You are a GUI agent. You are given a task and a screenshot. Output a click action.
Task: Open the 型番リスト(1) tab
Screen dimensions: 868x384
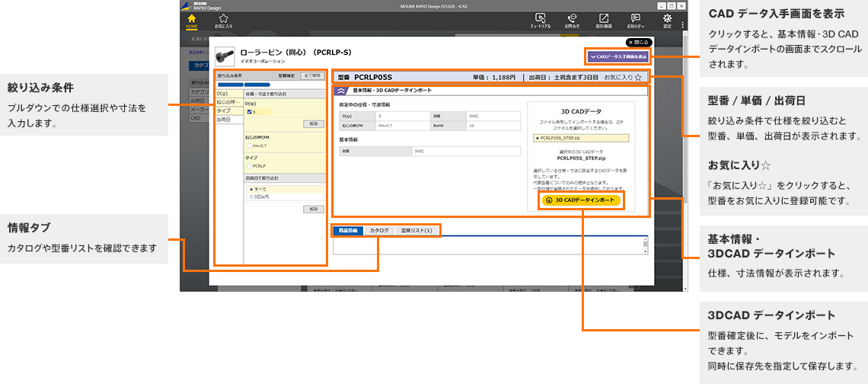point(416,230)
